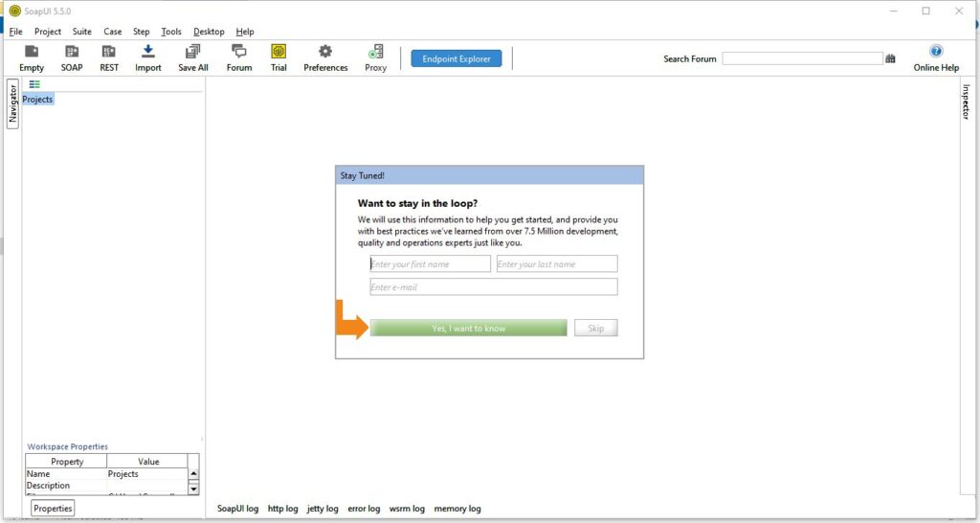Screen dimensions: 980x523
Task: Create an Empty project from toolbar
Action: tap(32, 58)
